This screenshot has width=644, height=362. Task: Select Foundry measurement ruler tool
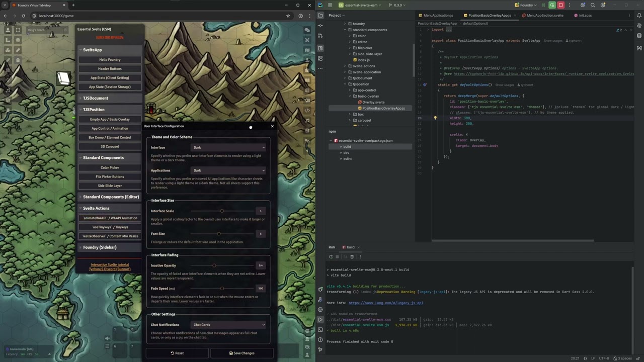[18, 50]
